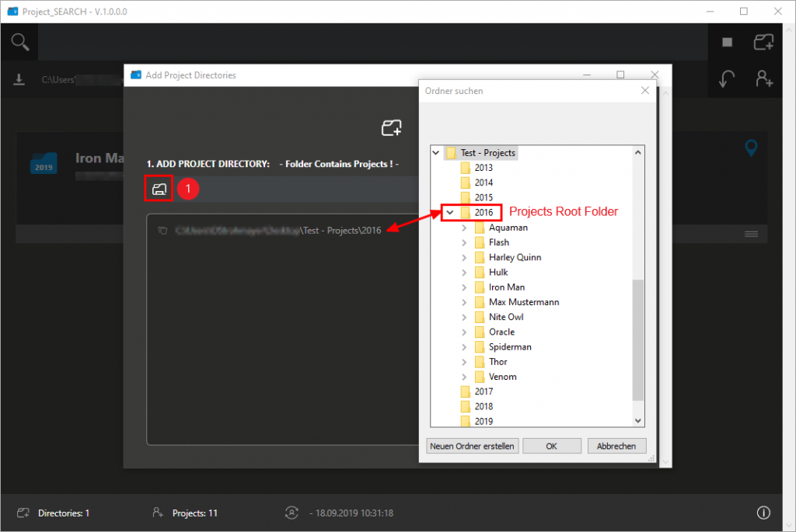Confirm folder selection with OK
796x532 pixels.
pyautogui.click(x=552, y=445)
